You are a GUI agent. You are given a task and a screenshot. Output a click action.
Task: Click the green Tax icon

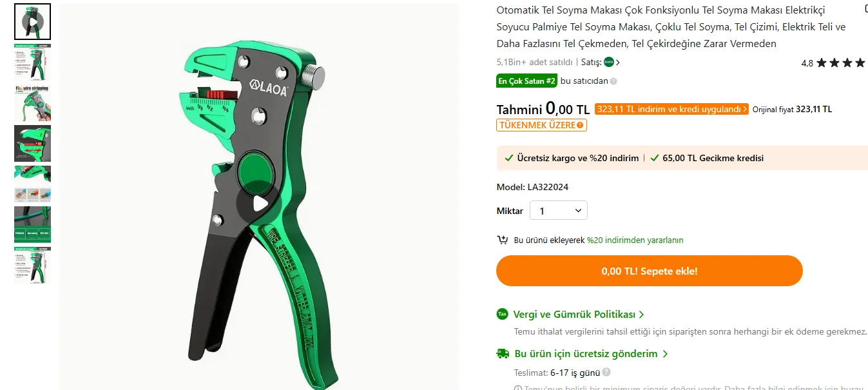tap(503, 314)
